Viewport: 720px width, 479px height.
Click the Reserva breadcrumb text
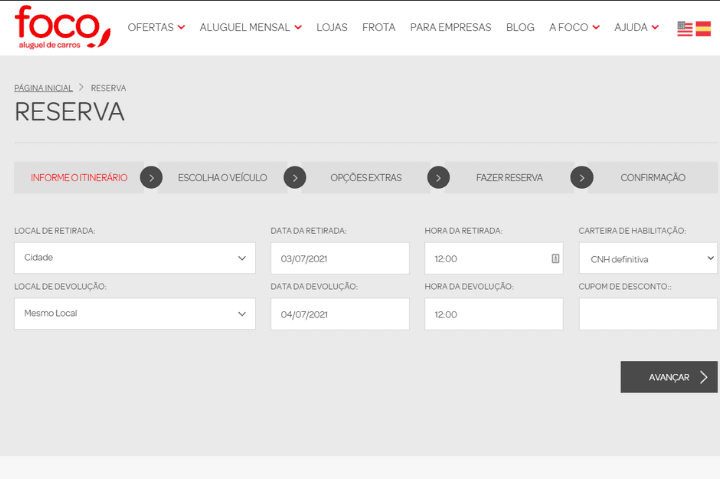pos(108,88)
